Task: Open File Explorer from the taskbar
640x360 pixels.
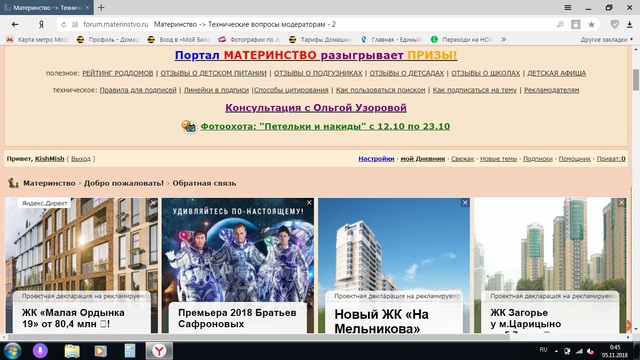Action: click(72, 351)
